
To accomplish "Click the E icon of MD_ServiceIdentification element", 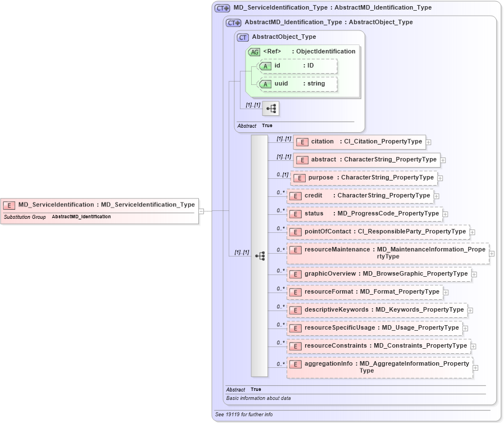I will [x=10, y=204].
